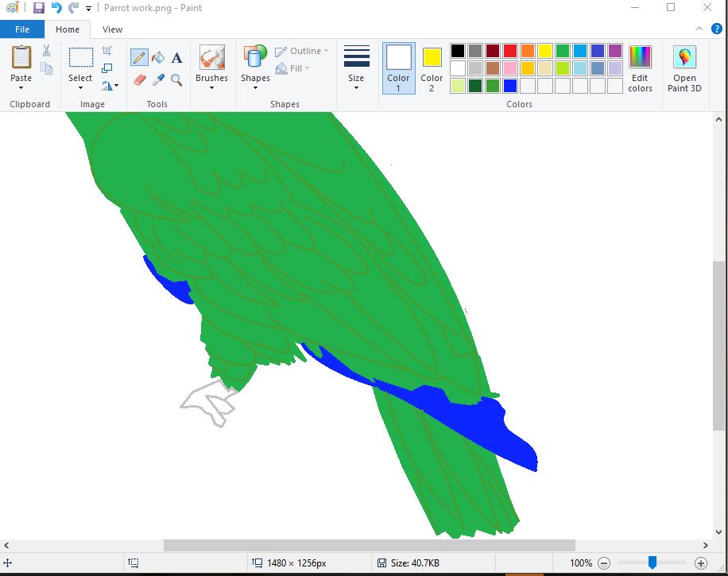728x576 pixels.
Task: Select the Fill with color bucket tool
Action: (x=158, y=57)
